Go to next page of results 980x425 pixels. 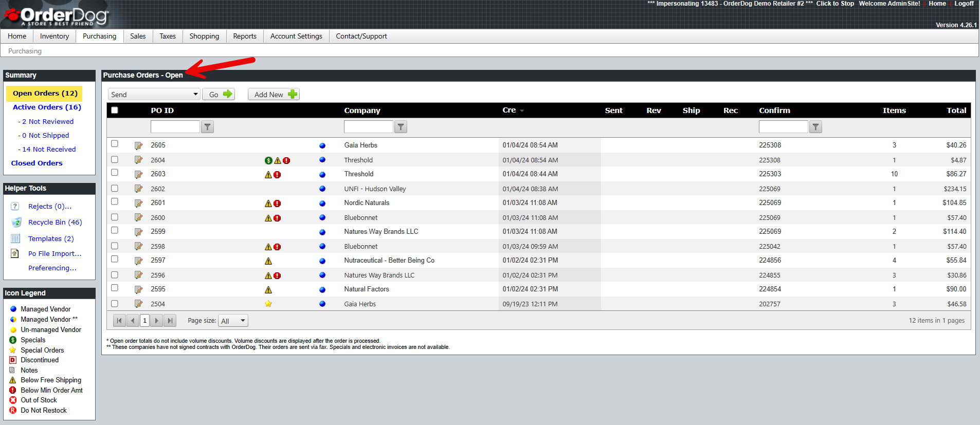(x=157, y=321)
